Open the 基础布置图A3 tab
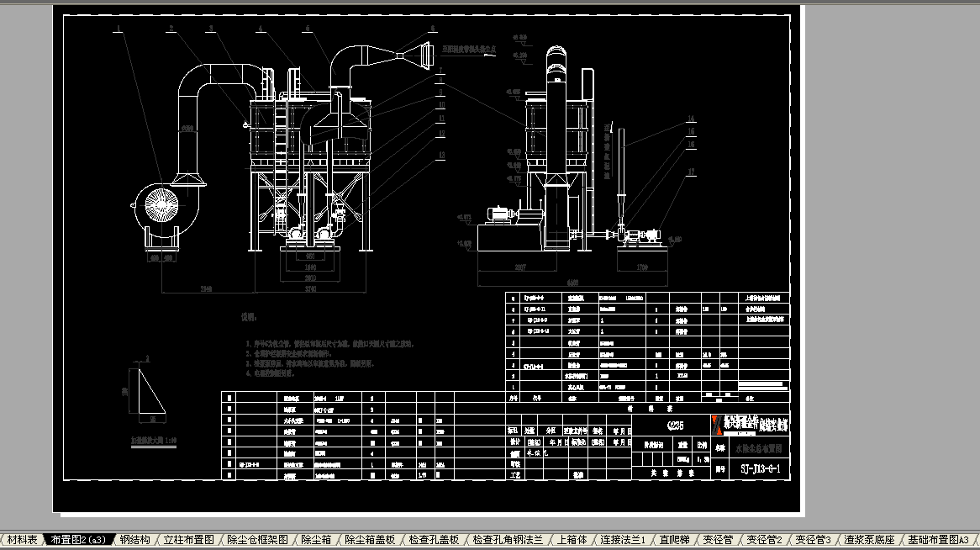This screenshot has height=550, width=980. click(x=938, y=539)
